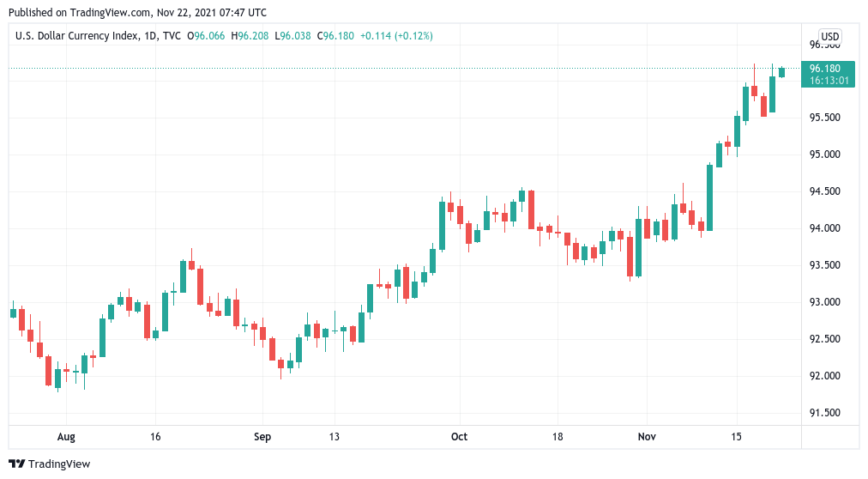Click the TradingView logo icon
This screenshot has width=868, height=479.
click(17, 464)
